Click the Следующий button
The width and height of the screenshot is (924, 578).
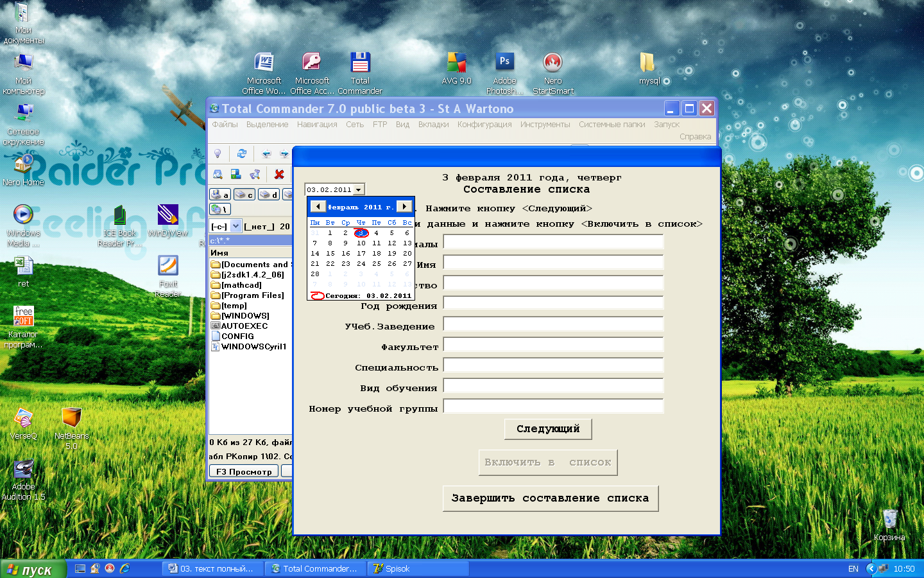(548, 429)
